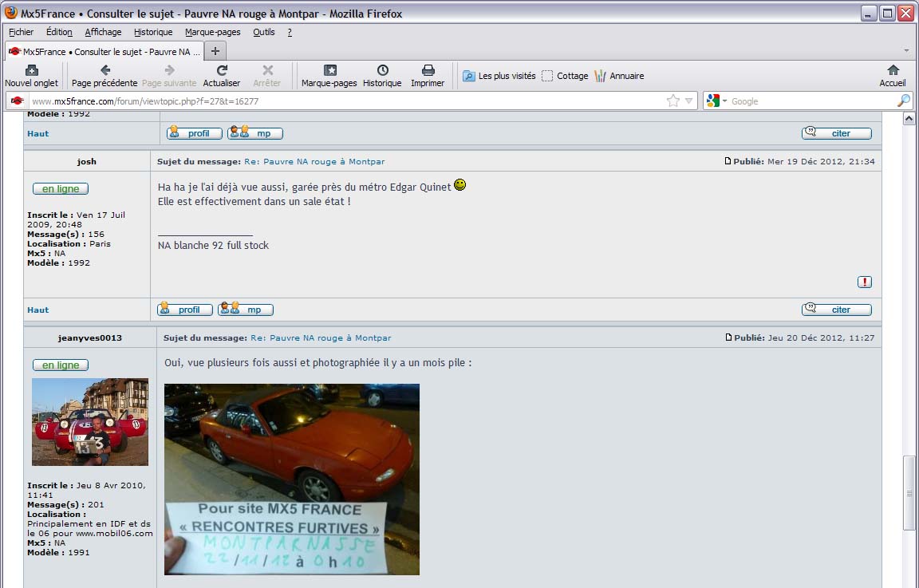The image size is (919, 588).
Task: Click the site favicon in address bar
Action: (x=18, y=101)
